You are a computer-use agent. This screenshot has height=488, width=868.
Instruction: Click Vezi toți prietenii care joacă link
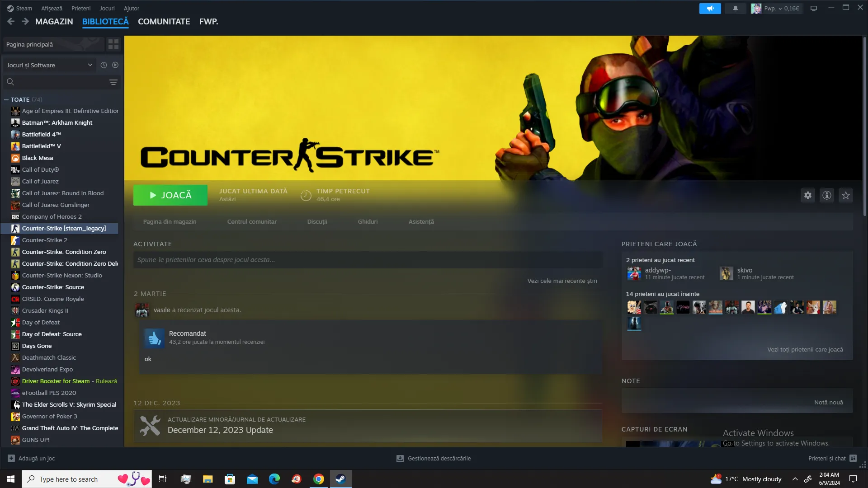tap(805, 349)
